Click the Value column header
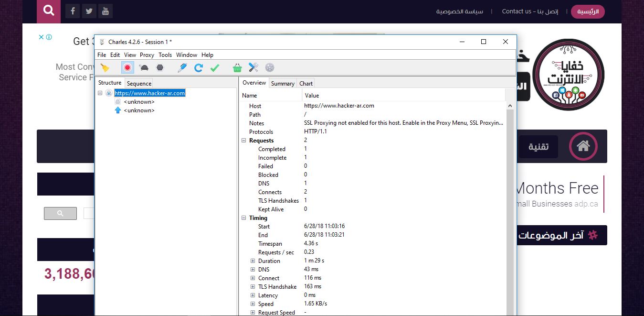644x316 pixels. pos(404,96)
